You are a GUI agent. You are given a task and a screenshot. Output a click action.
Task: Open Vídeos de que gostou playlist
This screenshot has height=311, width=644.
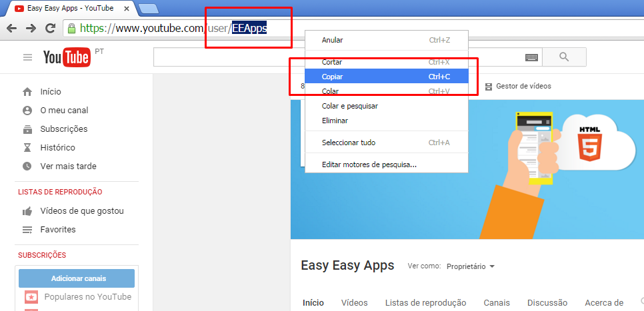coord(82,211)
